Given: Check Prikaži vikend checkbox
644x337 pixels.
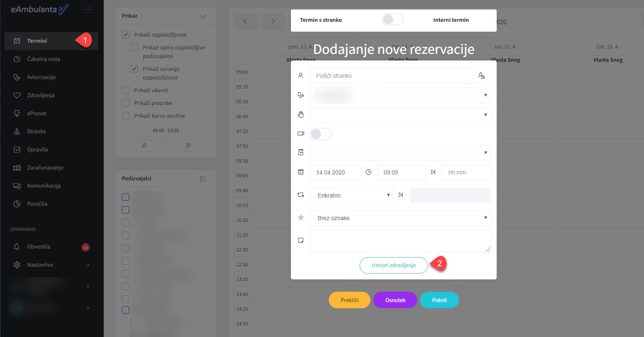Looking at the screenshot, I should (x=126, y=91).
